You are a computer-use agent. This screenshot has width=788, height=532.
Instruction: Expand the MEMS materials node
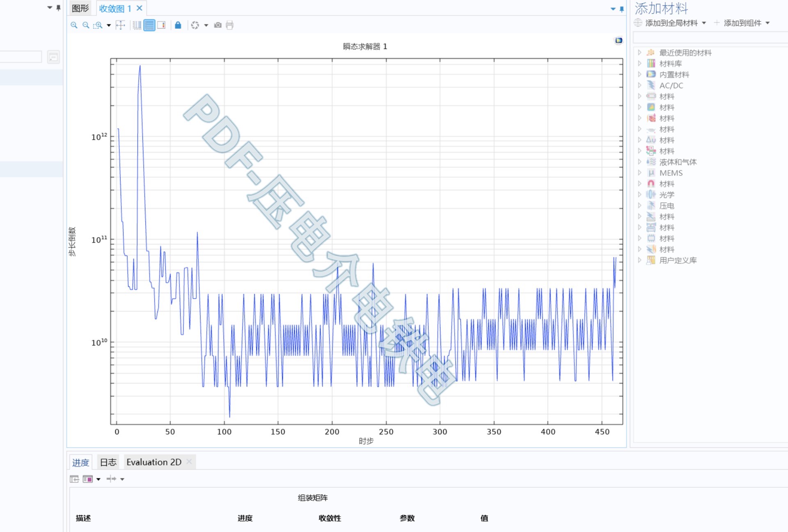click(639, 173)
